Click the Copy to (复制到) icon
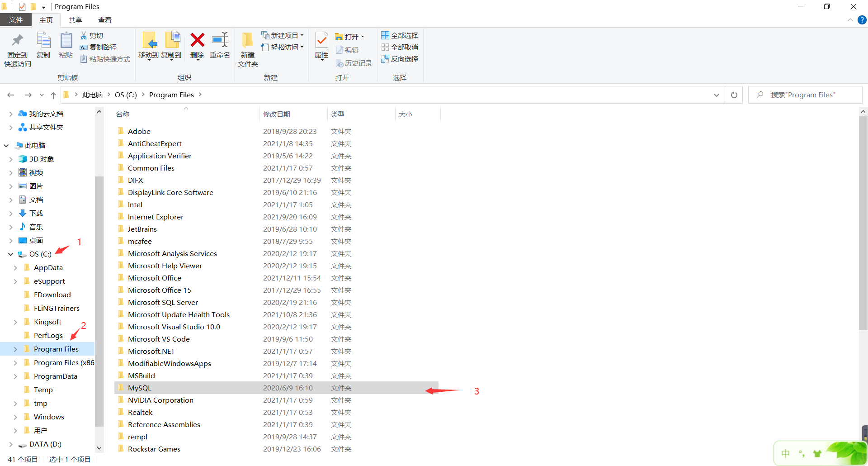Viewport: 868px width, 466px height. point(172,40)
